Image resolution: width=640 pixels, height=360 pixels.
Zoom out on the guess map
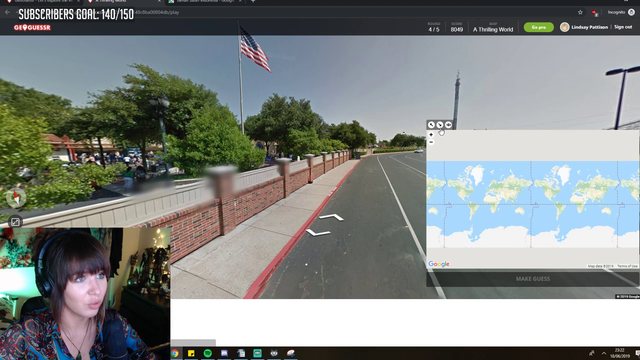(x=431, y=142)
